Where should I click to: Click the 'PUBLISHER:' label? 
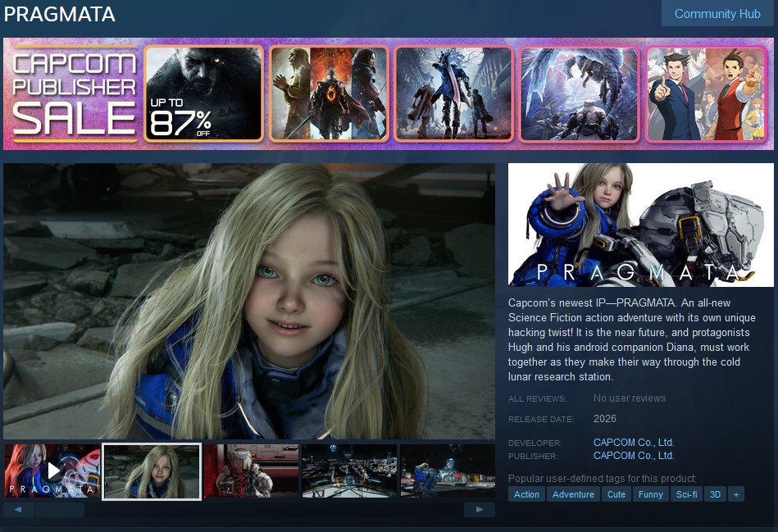(x=533, y=456)
